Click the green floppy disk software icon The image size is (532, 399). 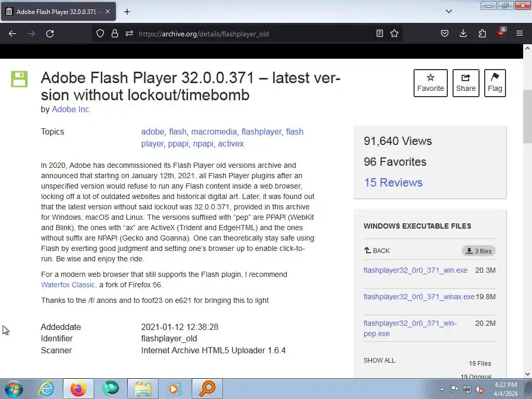[19, 79]
